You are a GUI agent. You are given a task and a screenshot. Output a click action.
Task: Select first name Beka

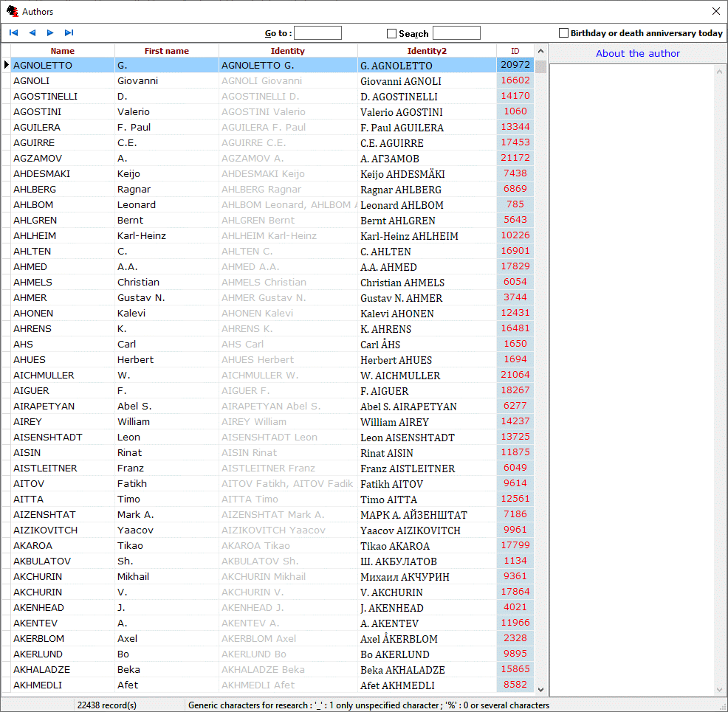tap(167, 669)
